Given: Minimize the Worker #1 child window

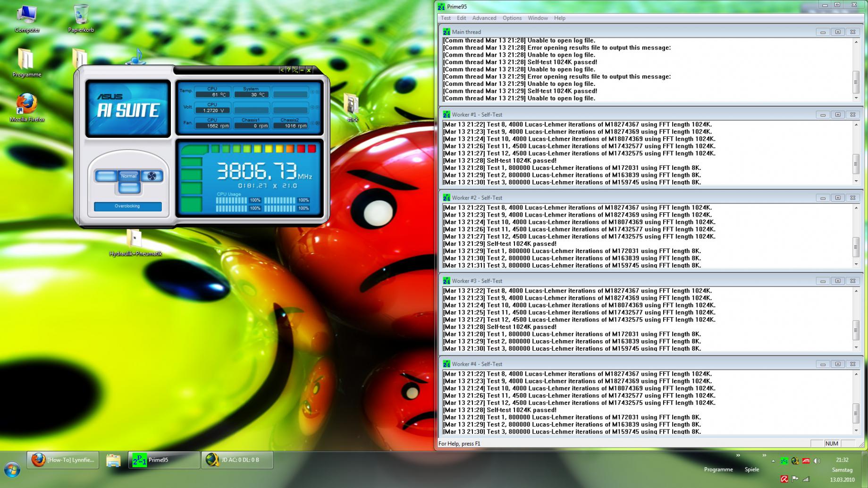Looking at the screenshot, I should tap(823, 115).
